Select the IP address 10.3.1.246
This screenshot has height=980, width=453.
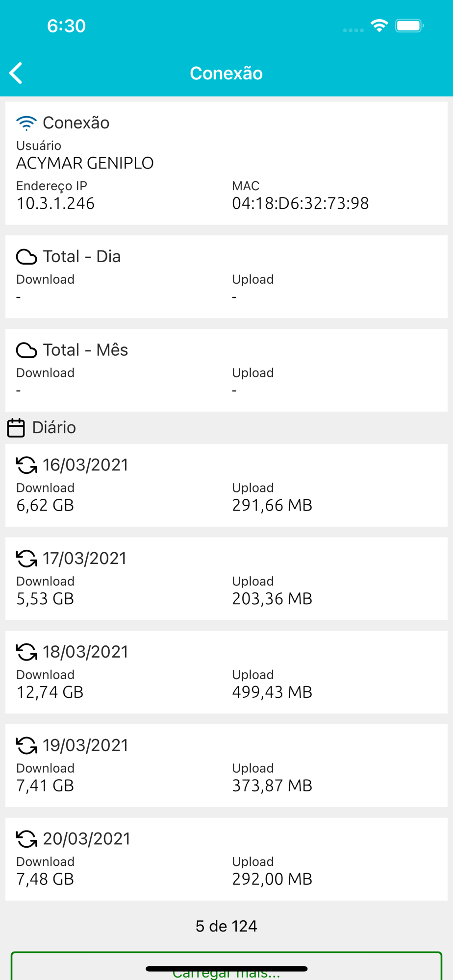[x=55, y=203]
